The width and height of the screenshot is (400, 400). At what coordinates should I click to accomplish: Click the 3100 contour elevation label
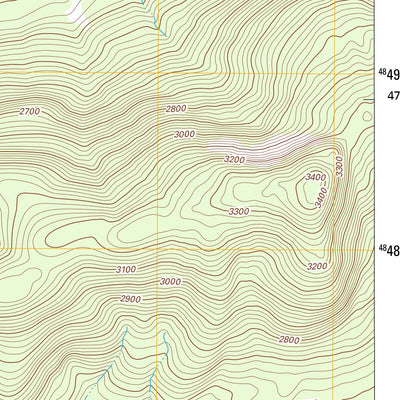pos(126,269)
